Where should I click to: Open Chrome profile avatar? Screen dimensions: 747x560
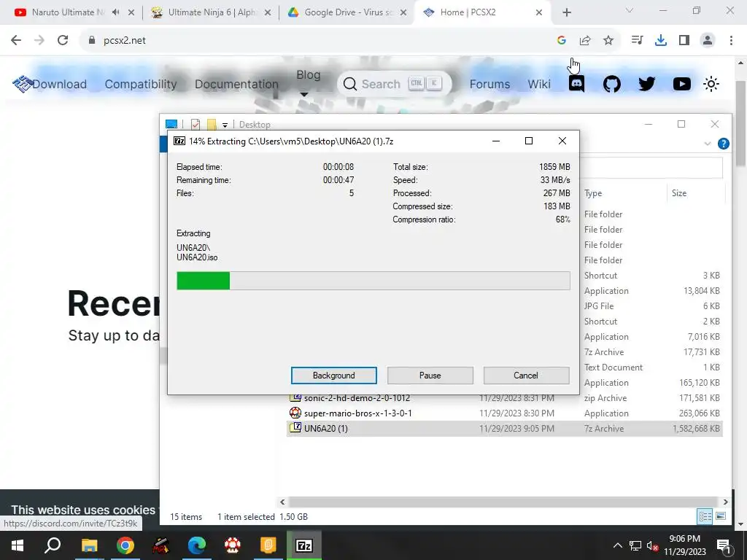click(x=708, y=41)
